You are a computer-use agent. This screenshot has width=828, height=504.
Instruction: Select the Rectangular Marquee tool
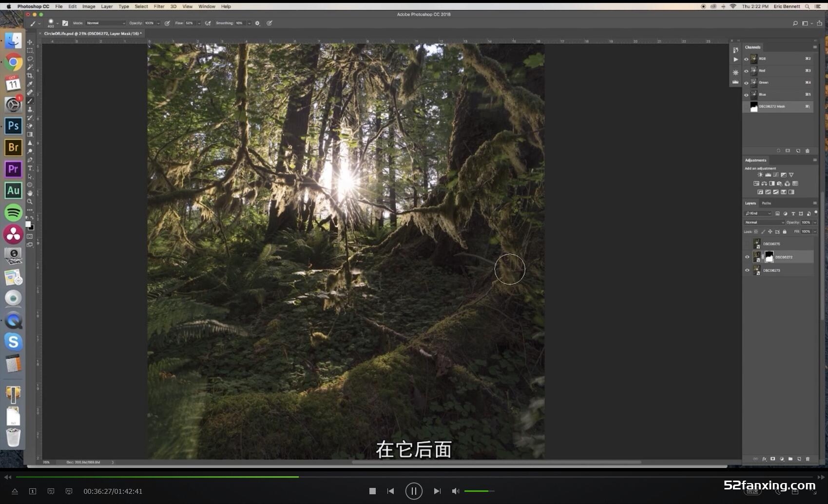tap(30, 50)
